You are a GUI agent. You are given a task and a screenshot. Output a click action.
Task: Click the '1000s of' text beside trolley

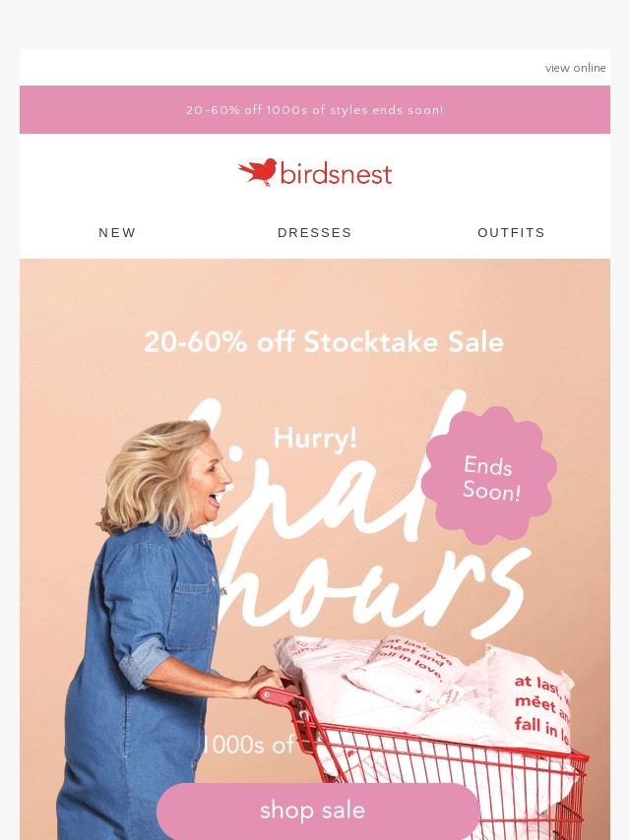point(249,745)
